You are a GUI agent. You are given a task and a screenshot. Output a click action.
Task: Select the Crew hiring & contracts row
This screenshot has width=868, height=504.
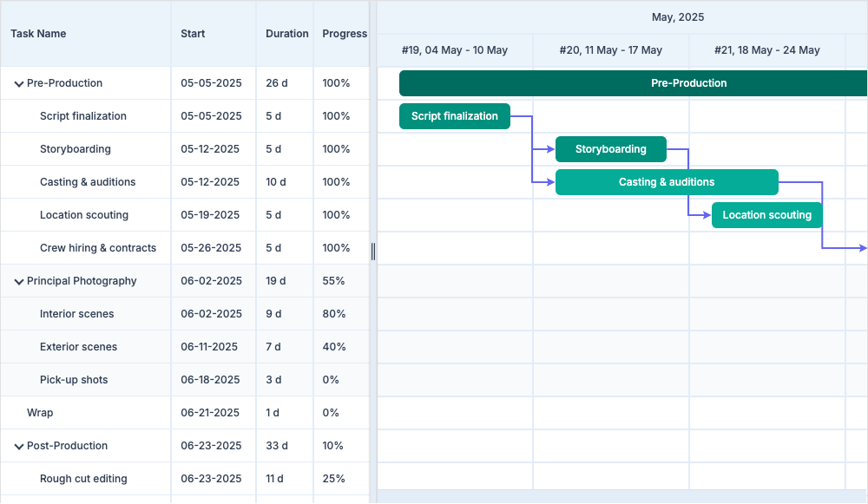(98, 248)
